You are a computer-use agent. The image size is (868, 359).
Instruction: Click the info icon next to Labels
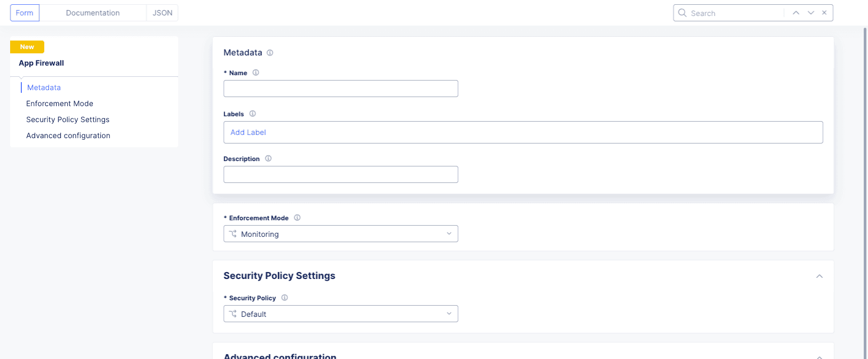[253, 114]
